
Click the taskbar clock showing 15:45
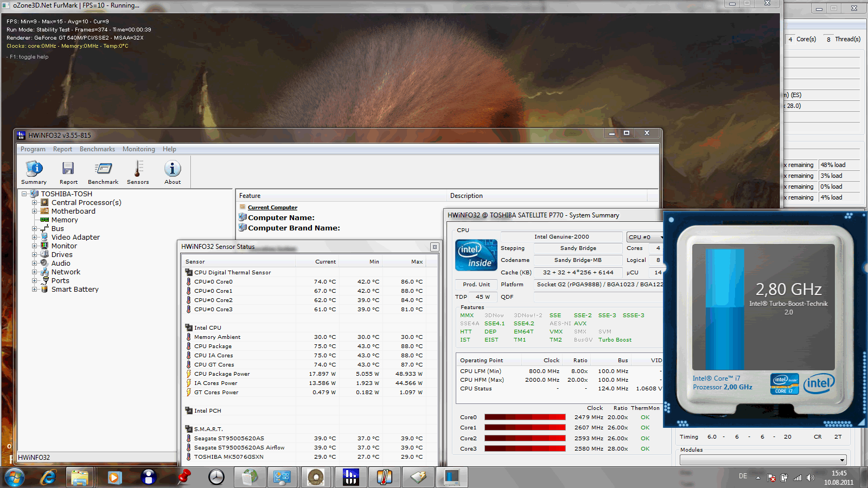tap(839, 478)
